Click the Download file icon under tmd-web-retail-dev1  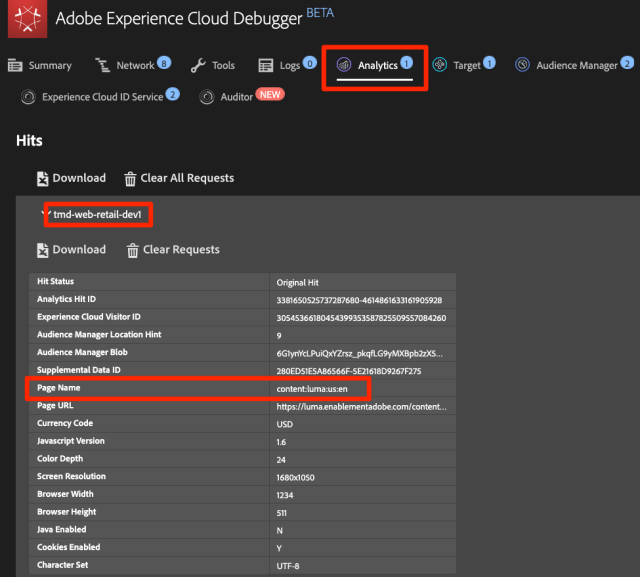[42, 250]
